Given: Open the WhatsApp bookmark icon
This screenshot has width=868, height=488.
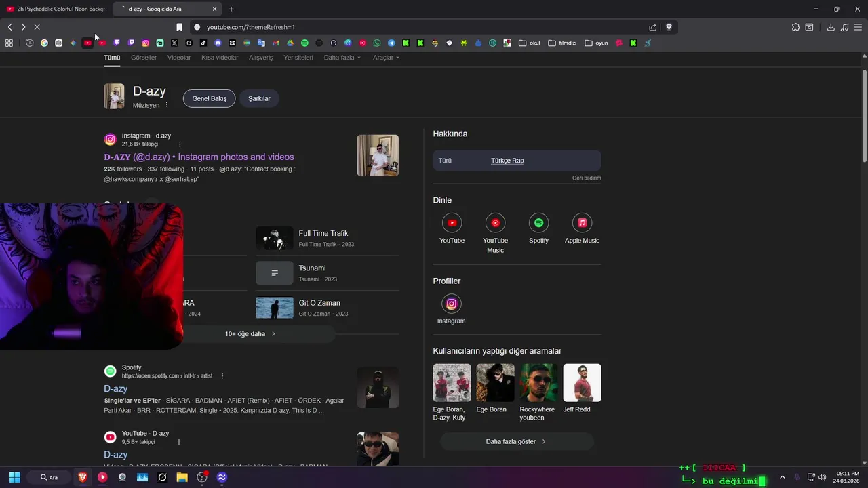Looking at the screenshot, I should coord(377,43).
